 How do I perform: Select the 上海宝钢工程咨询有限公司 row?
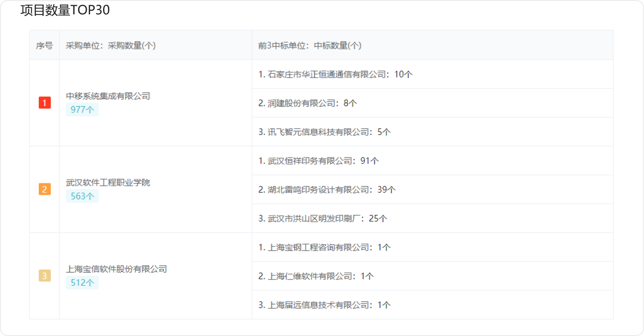(432, 247)
